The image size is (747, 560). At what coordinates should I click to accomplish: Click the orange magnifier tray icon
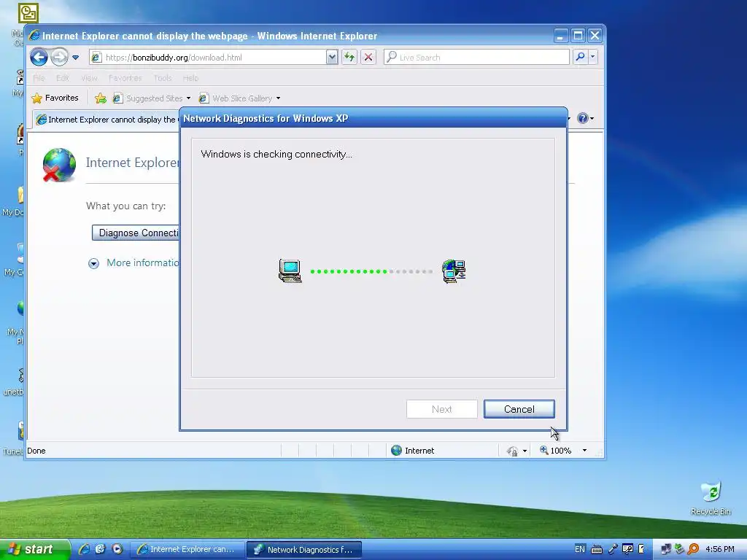[693, 549]
